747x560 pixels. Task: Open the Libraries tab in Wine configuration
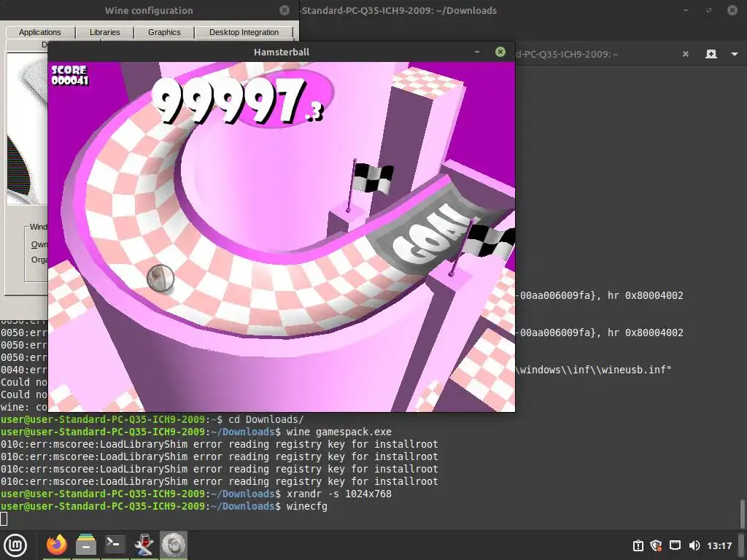105,32
